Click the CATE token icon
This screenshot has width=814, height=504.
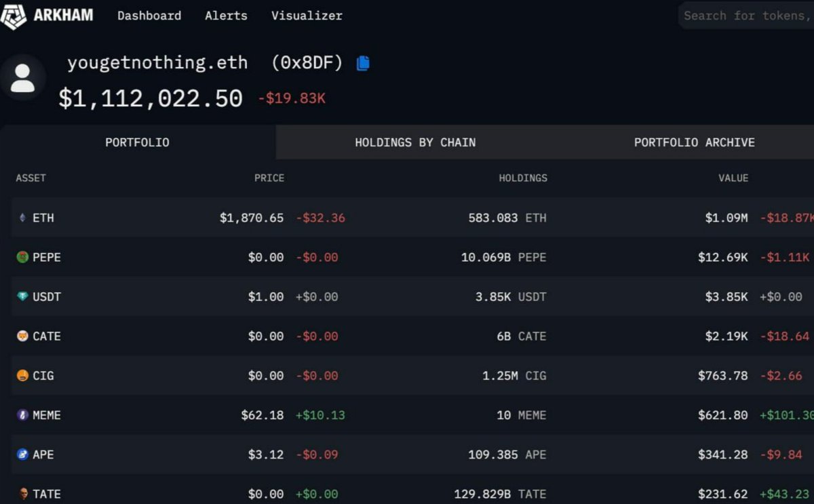pyautogui.click(x=22, y=336)
